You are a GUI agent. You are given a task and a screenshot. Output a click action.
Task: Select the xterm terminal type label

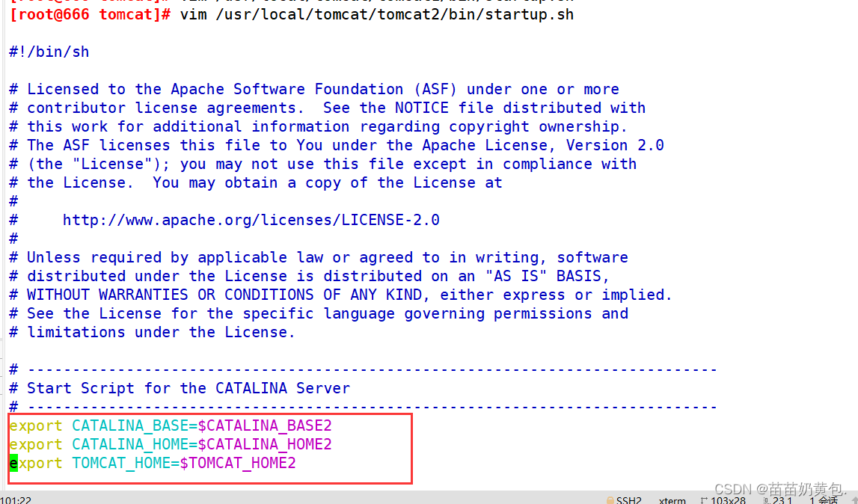672,500
